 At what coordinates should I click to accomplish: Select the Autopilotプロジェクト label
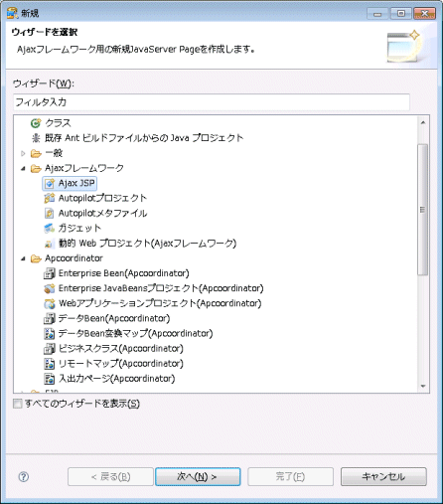[x=102, y=199]
